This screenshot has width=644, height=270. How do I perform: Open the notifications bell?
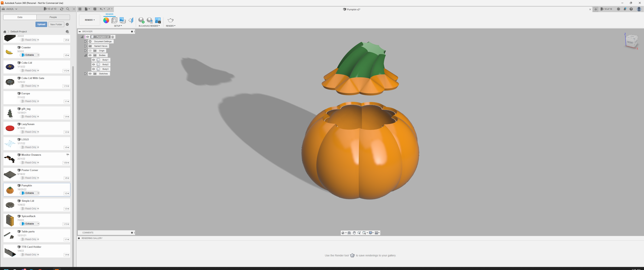click(625, 9)
